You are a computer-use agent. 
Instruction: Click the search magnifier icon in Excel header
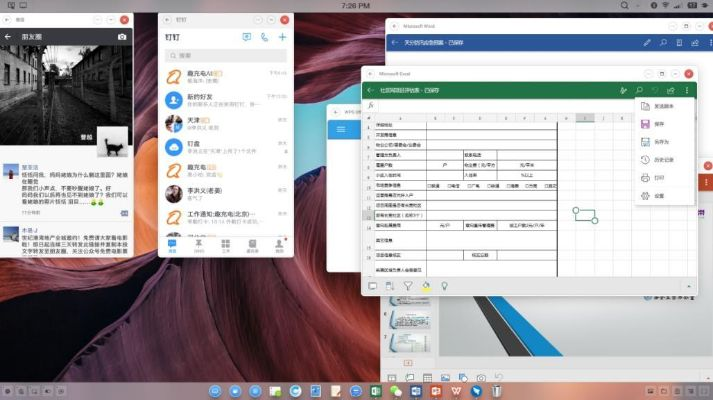639,91
